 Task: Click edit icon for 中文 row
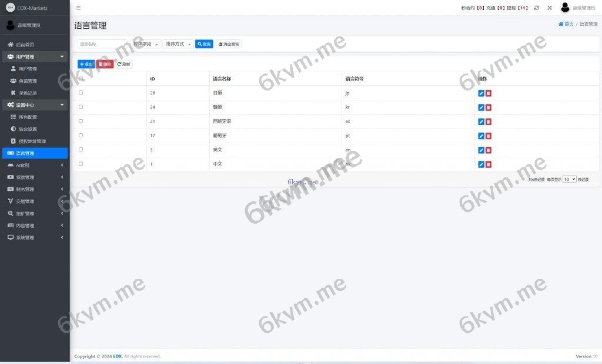[x=481, y=164]
